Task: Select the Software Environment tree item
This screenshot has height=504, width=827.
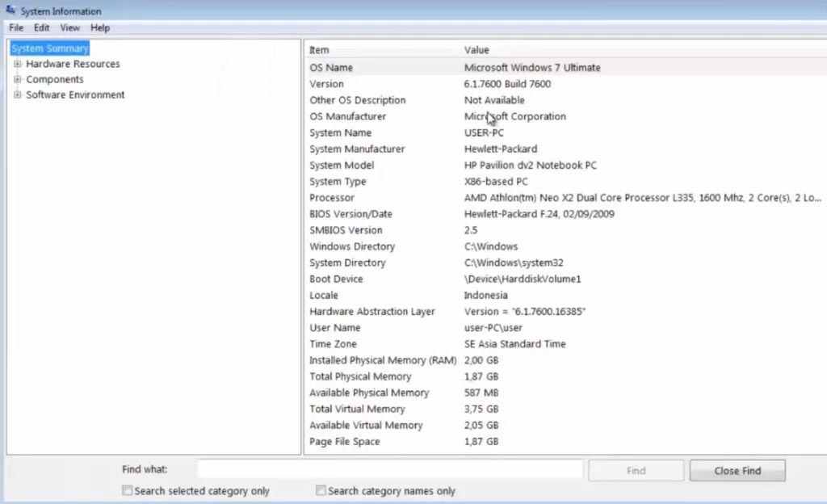Action: click(x=75, y=94)
